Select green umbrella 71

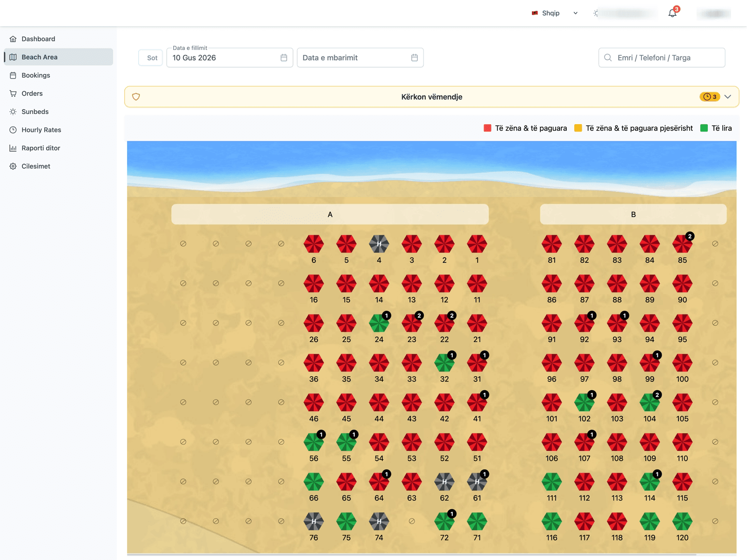[x=477, y=522]
